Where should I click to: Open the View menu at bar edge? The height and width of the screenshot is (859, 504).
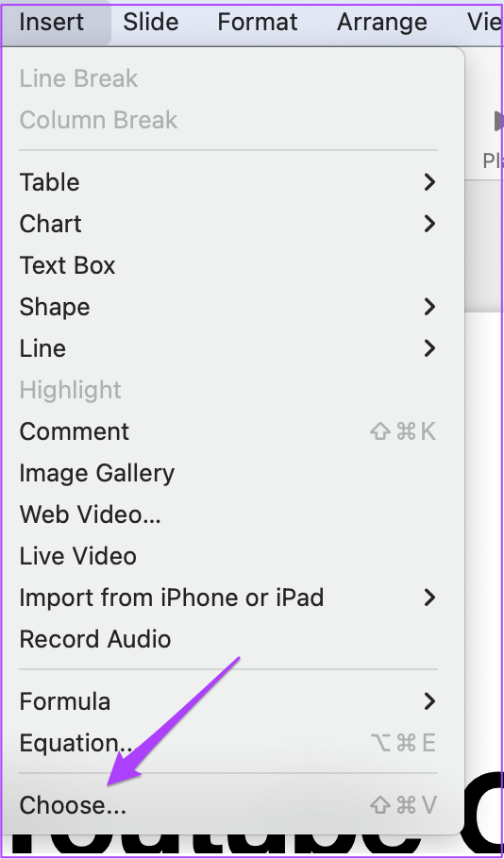click(484, 23)
